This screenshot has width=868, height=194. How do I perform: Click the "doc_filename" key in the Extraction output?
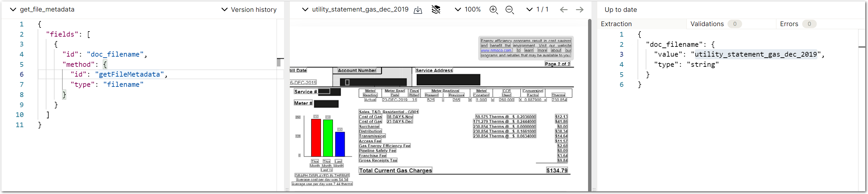[x=674, y=44]
